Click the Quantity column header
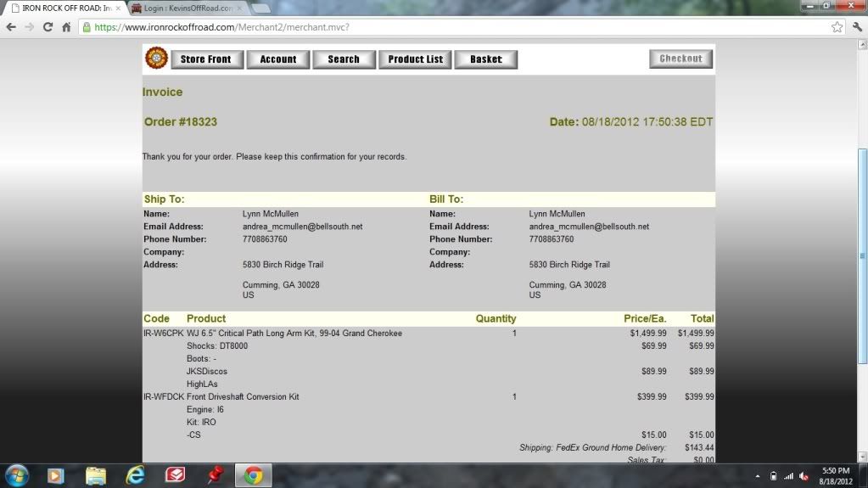This screenshot has height=488, width=868. coord(496,318)
